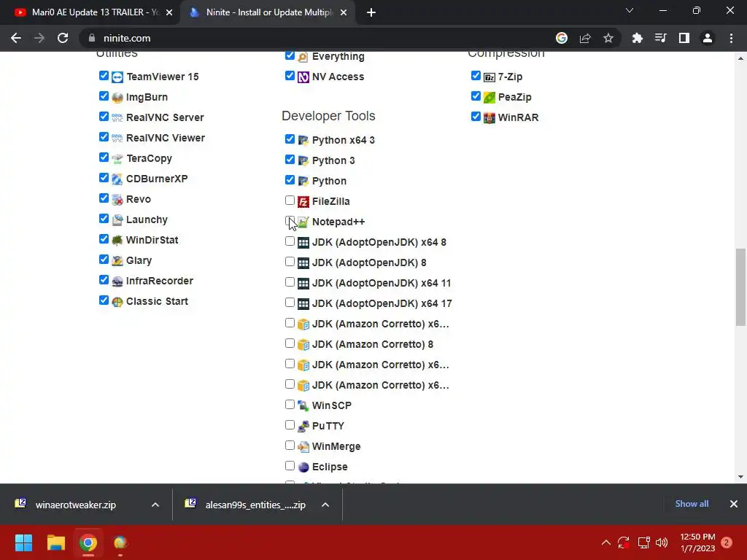Uncheck the WinRAR checkbox

[x=476, y=117]
